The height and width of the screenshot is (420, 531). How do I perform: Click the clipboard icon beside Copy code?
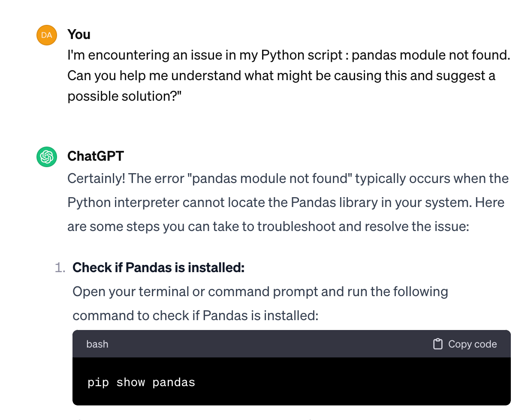pyautogui.click(x=437, y=344)
